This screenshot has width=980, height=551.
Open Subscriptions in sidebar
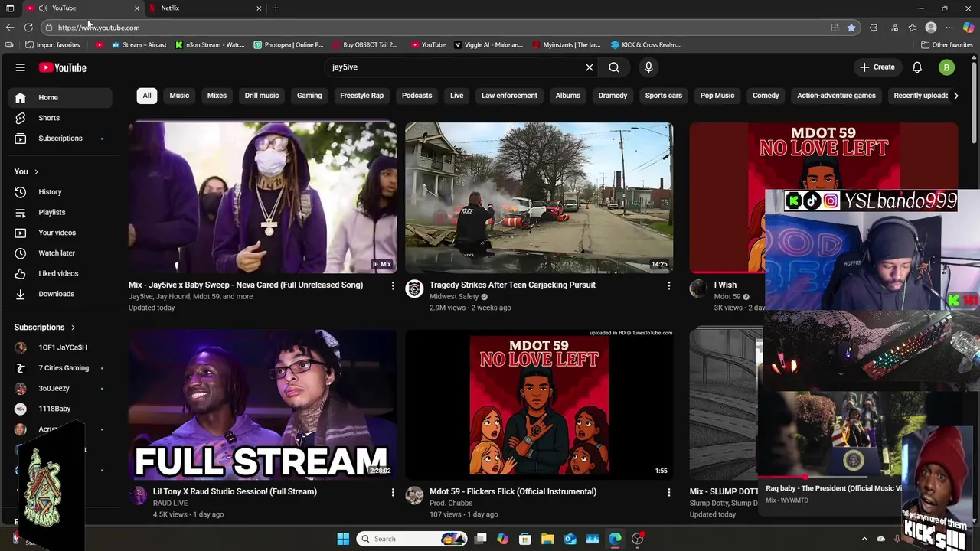coord(61,139)
